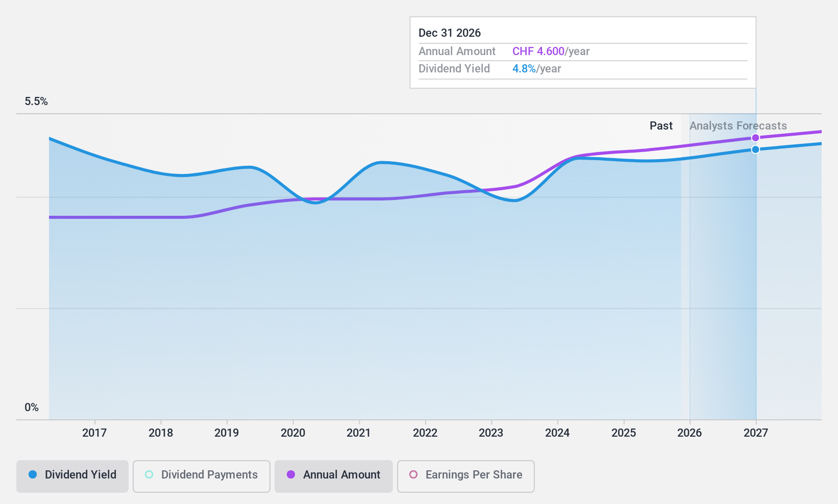
Task: Select the purple Annual Amount marker on the chart
Action: 755,137
